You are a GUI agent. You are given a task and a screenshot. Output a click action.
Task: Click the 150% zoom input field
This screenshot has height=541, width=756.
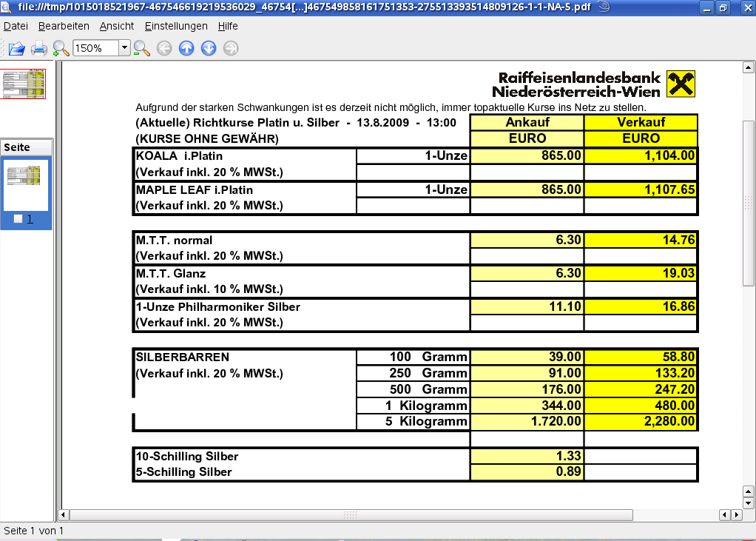95,48
